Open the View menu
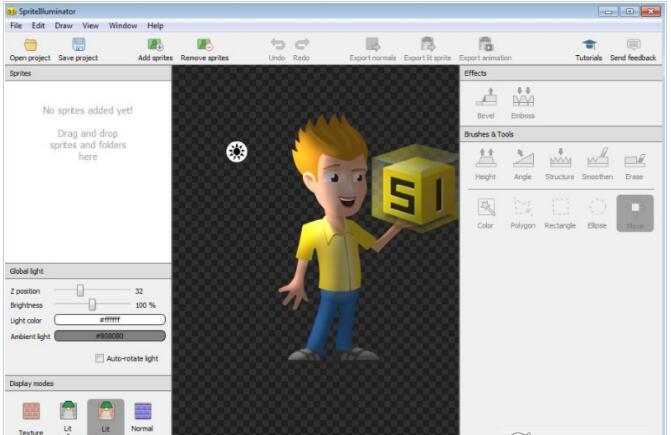The image size is (671, 435). click(x=90, y=26)
